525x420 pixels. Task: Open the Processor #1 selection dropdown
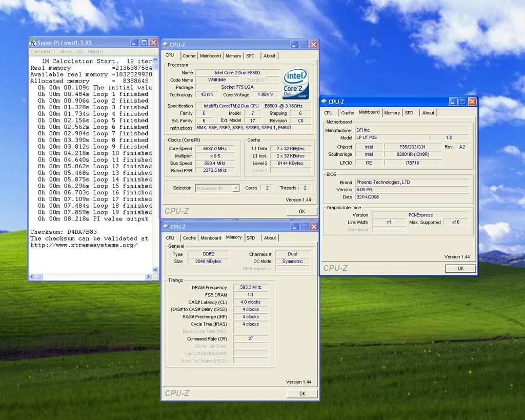(x=236, y=188)
